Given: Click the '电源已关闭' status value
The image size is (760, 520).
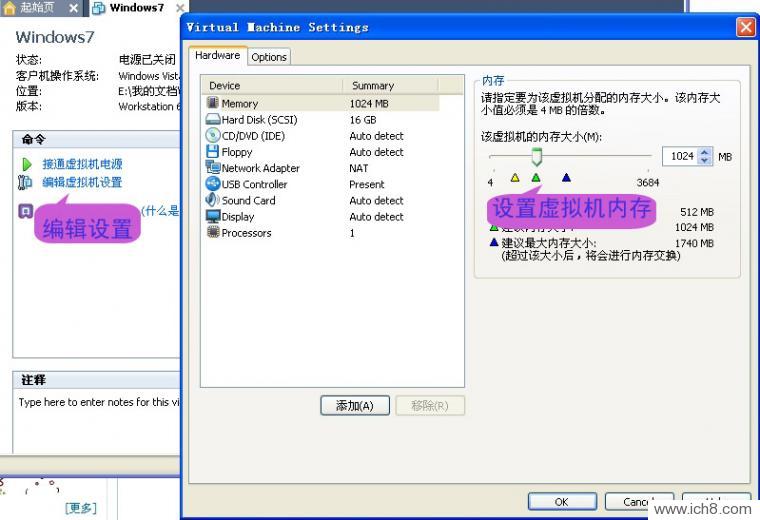Looking at the screenshot, I should click(147, 60).
